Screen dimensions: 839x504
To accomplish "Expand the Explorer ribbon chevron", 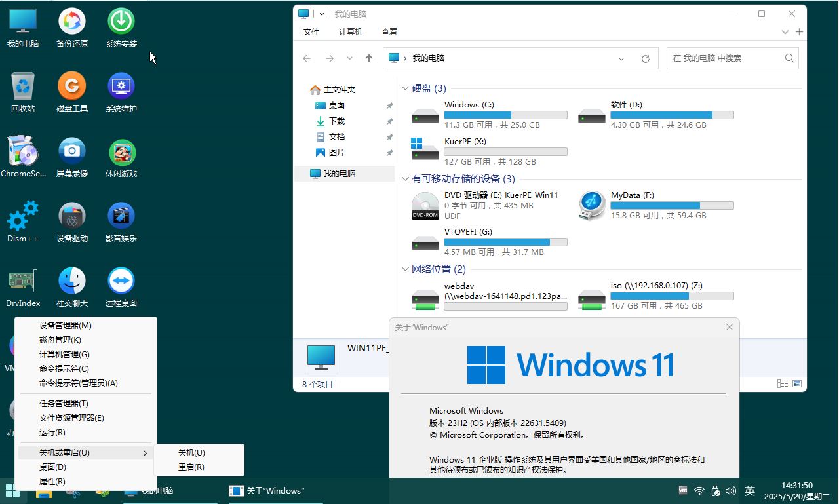I will pyautogui.click(x=785, y=32).
